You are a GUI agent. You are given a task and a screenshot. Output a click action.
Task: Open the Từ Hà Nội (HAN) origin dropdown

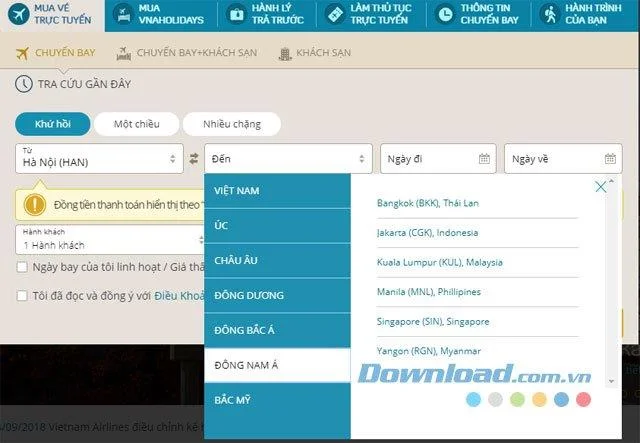(100, 158)
